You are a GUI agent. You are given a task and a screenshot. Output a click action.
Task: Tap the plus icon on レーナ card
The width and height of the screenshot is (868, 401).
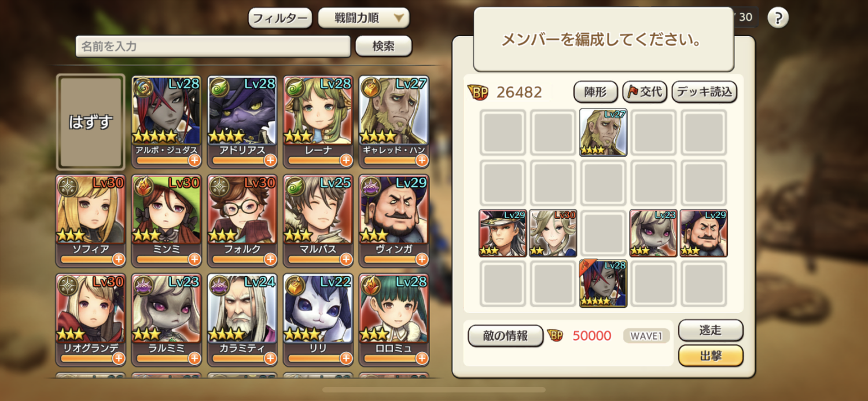tap(346, 160)
